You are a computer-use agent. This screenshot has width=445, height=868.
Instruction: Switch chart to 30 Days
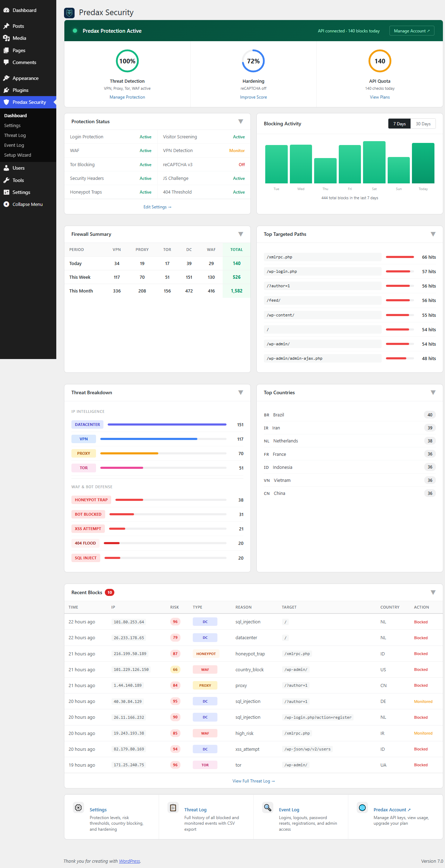pyautogui.click(x=423, y=124)
